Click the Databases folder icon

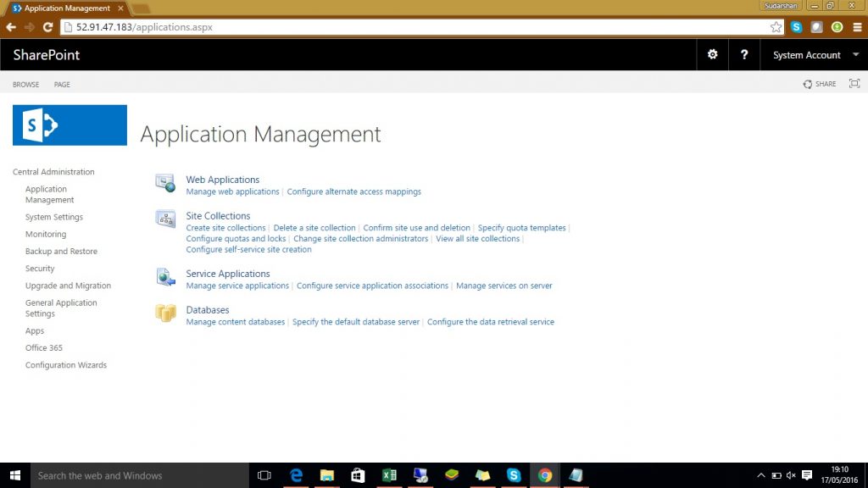pos(164,313)
